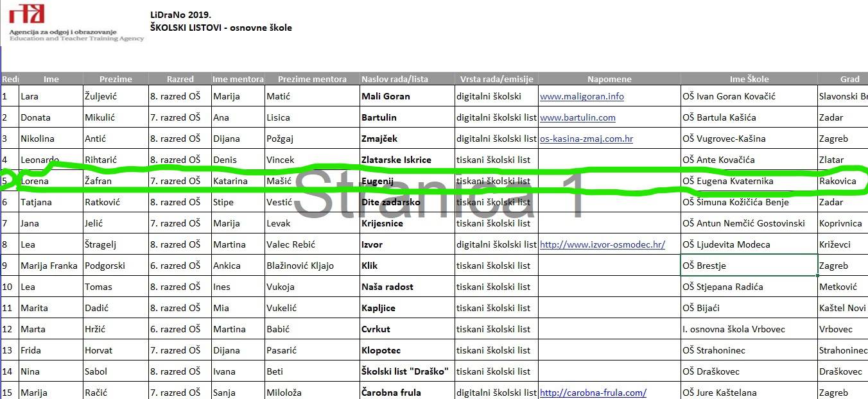Screen dimensions: 868x399
Task: Click the cell 'Naša radost'
Action: (x=408, y=287)
